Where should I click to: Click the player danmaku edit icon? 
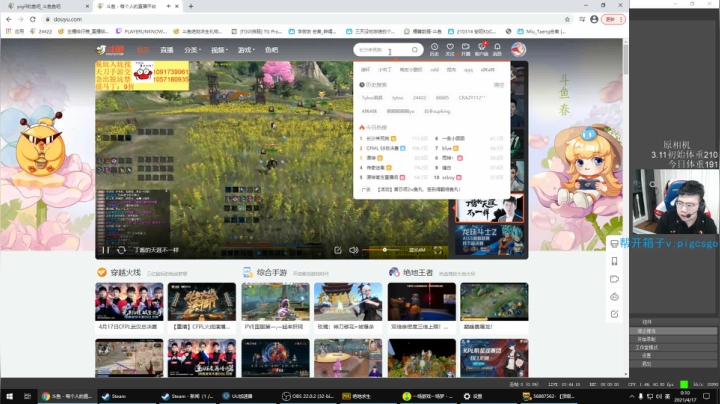click(338, 250)
